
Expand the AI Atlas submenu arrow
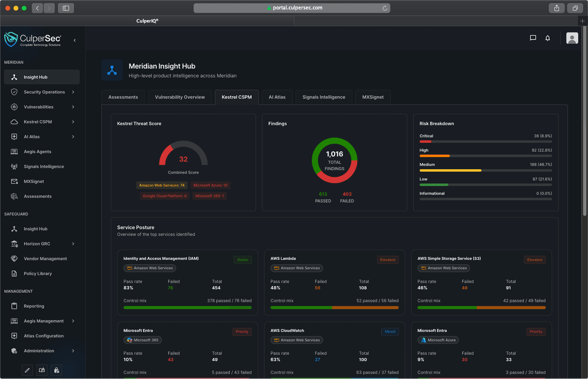pyautogui.click(x=73, y=137)
